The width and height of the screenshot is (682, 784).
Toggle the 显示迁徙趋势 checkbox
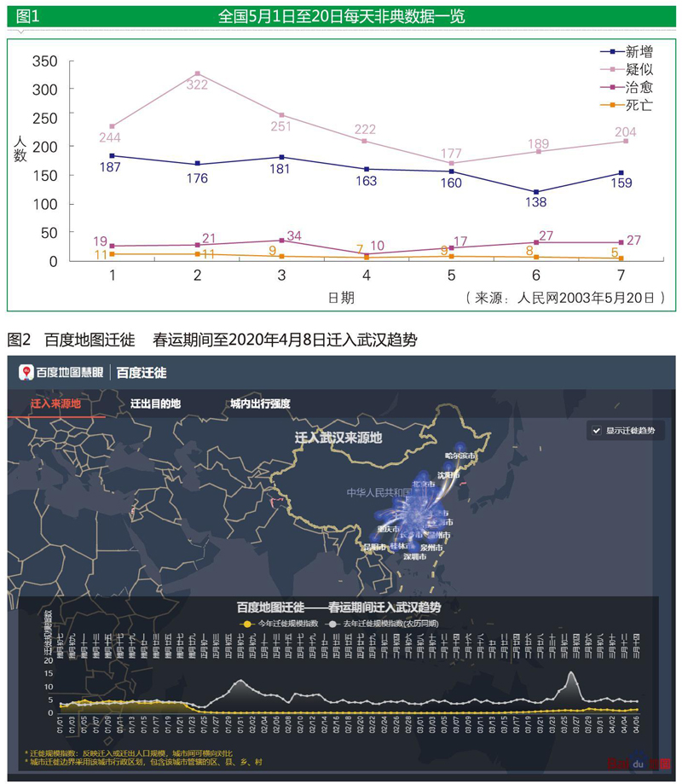pos(596,431)
